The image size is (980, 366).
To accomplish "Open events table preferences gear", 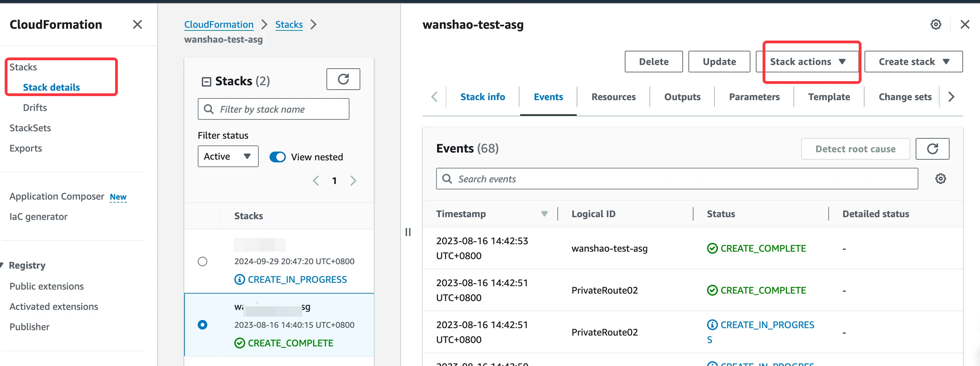I will tap(940, 179).
